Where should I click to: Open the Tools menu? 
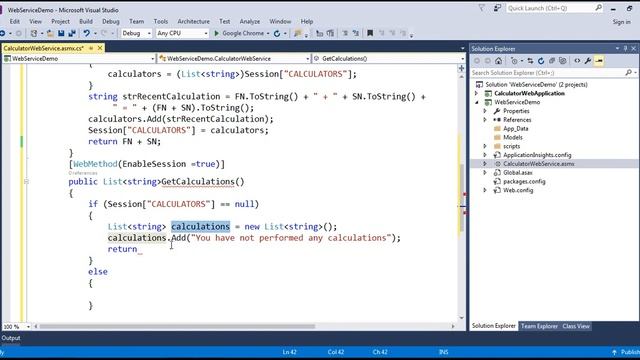161,21
